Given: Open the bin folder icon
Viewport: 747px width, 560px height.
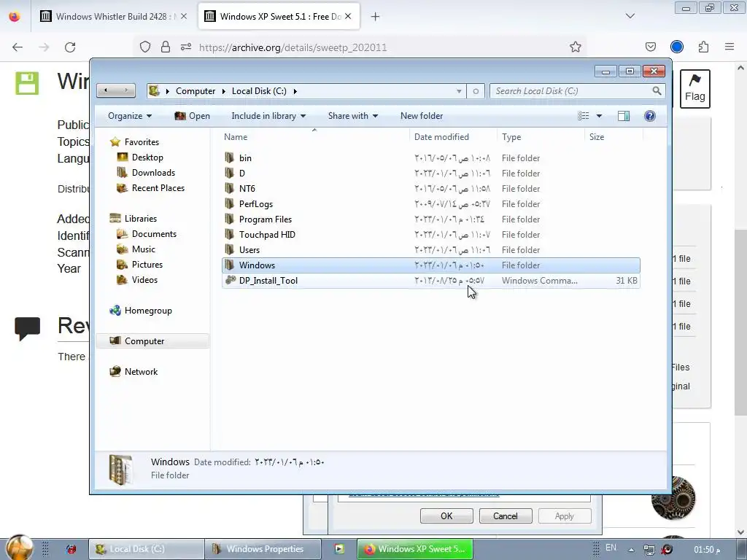Looking at the screenshot, I should [230, 157].
